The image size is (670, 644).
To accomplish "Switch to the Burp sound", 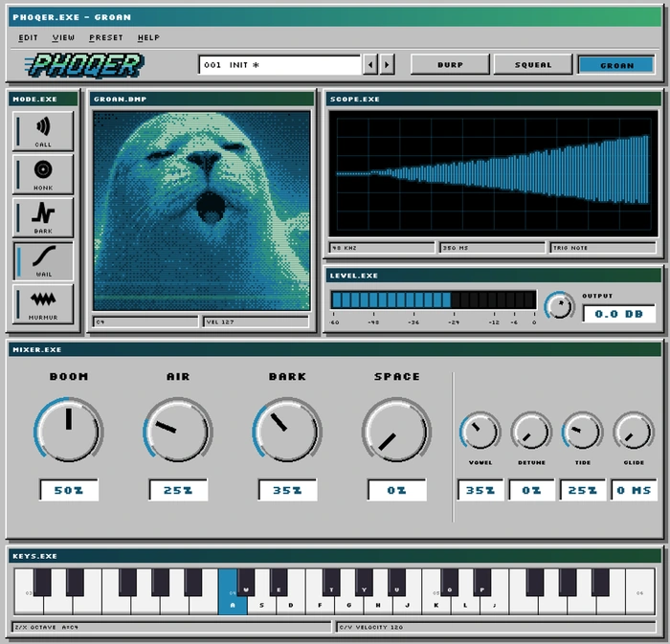I will [x=450, y=65].
